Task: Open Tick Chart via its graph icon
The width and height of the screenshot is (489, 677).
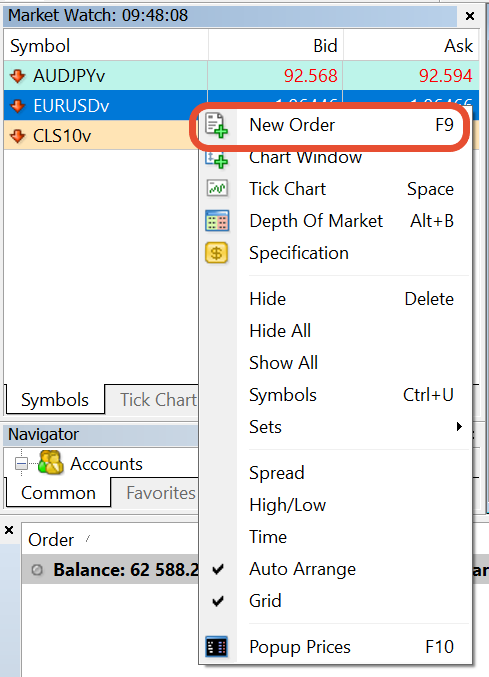Action: coord(217,189)
